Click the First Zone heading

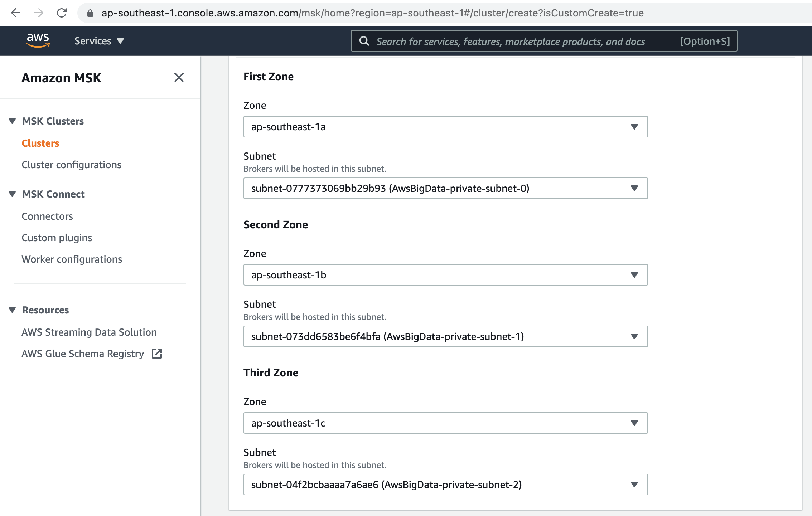click(x=269, y=76)
